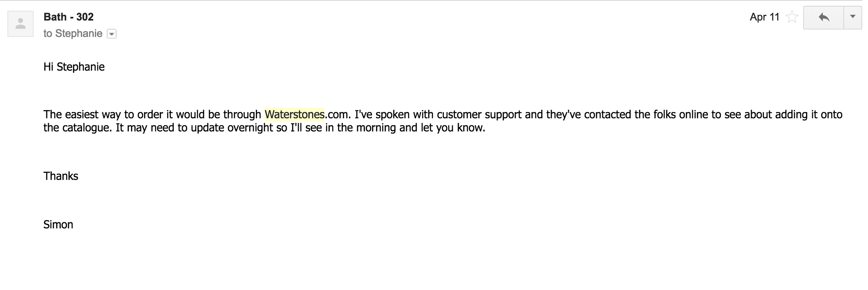The image size is (868, 290).
Task: Reply to the email with the arrow button
Action: (823, 17)
